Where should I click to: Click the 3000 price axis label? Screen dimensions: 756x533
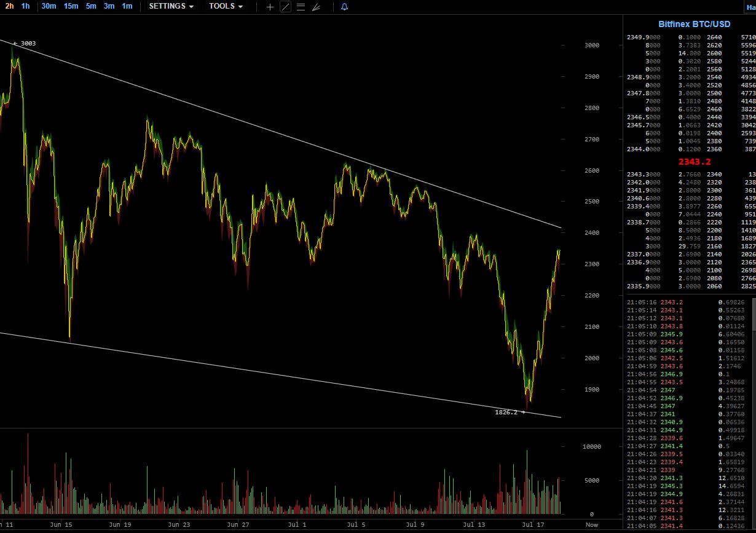[591, 45]
